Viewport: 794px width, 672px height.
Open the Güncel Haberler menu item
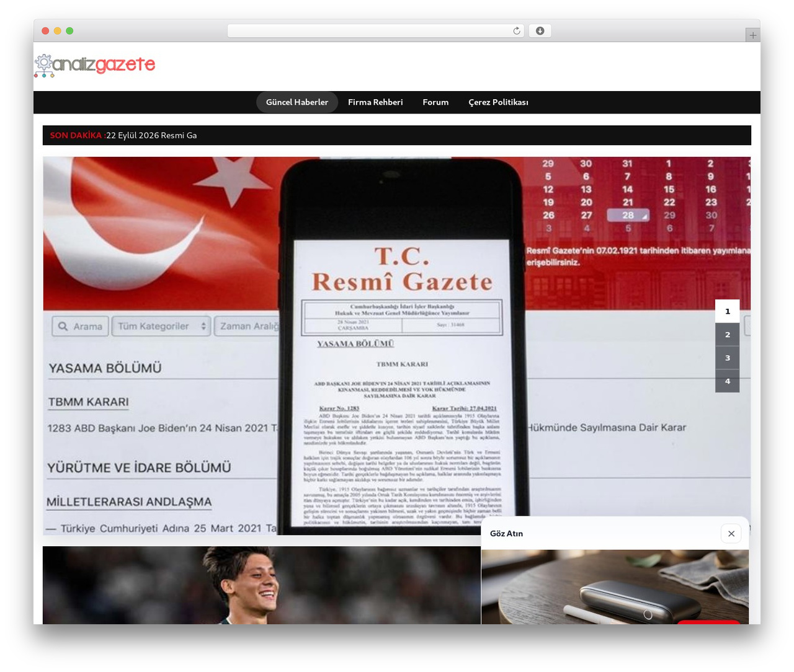click(297, 102)
